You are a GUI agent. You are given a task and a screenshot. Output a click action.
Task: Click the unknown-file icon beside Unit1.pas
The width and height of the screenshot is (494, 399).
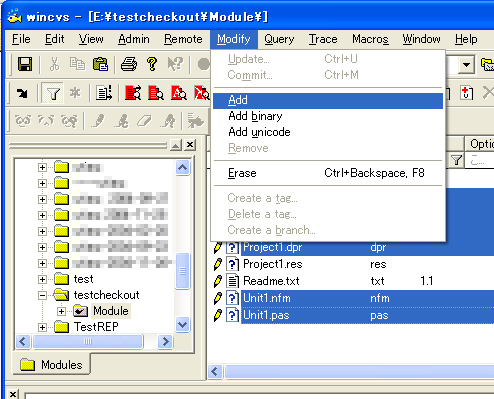(x=233, y=315)
